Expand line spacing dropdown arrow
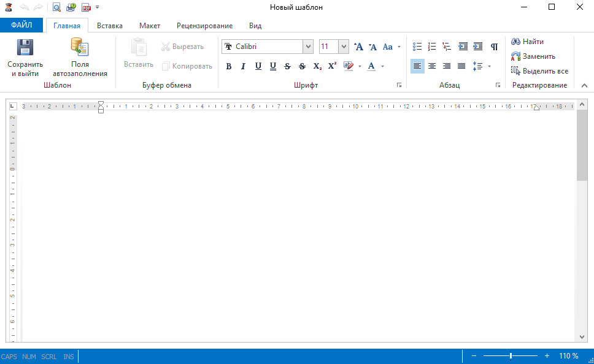Screen dimensions: 594x364 [x=489, y=67]
